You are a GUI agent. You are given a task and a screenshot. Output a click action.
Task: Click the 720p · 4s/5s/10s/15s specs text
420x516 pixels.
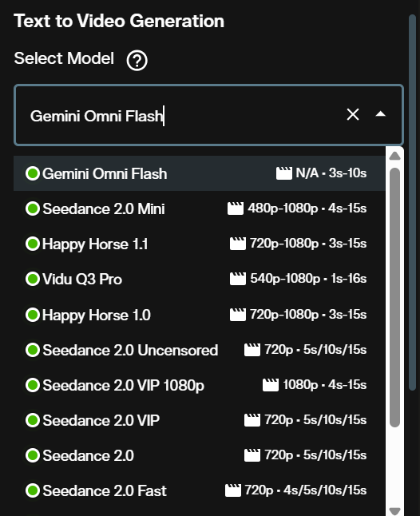pos(306,490)
